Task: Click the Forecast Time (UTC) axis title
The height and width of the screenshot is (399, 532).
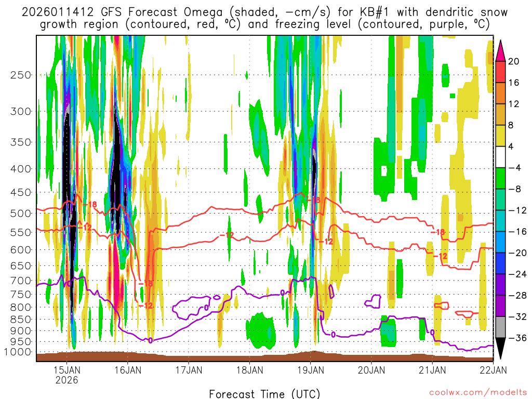Action: [264, 393]
